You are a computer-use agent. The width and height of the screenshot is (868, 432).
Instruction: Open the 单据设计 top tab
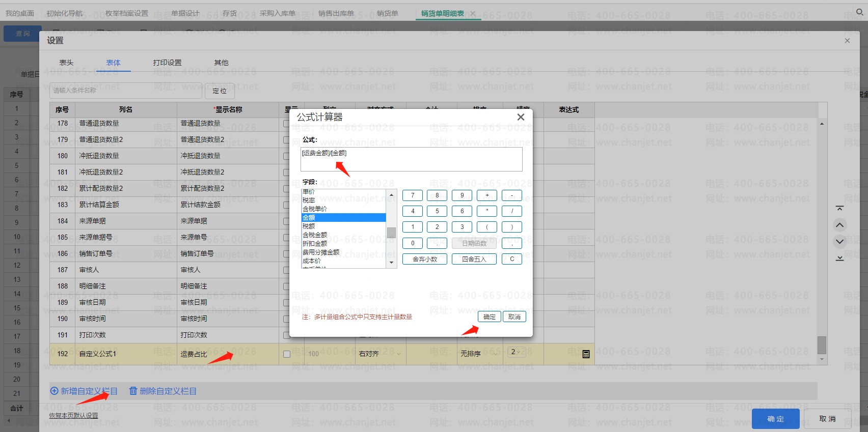185,13
